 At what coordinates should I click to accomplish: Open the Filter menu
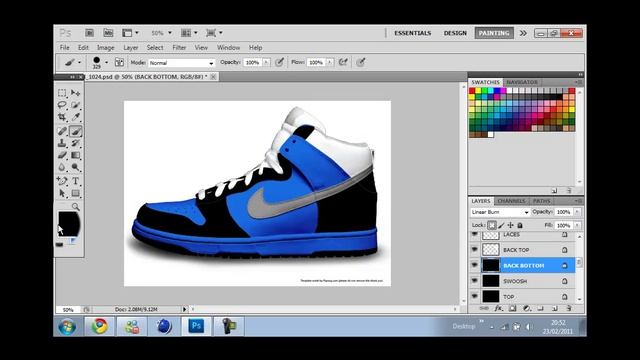[x=179, y=48]
